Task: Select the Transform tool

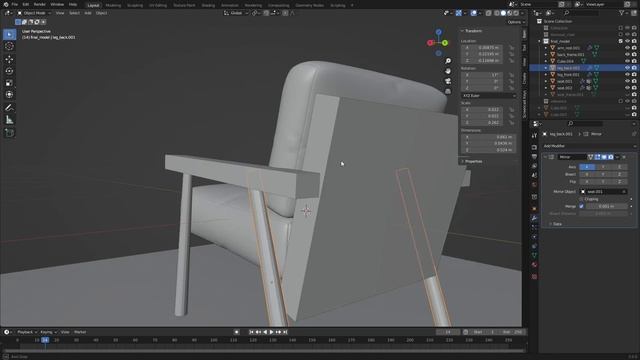Action: 9,95
